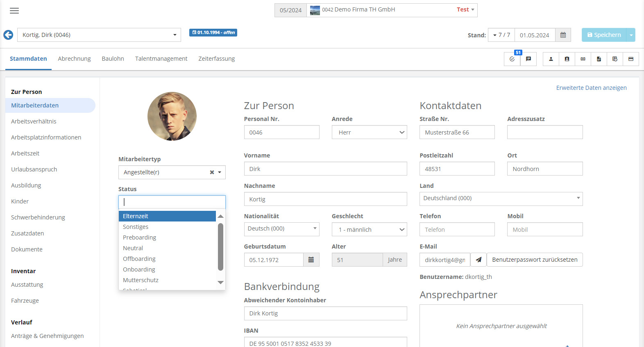Open the tasks checkmark icon with badge 51
Screen dimensions: 644x347
(x=512, y=59)
